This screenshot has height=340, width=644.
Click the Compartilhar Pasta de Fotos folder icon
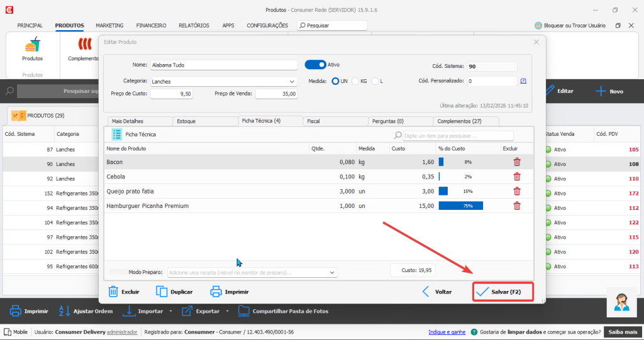pos(244,311)
